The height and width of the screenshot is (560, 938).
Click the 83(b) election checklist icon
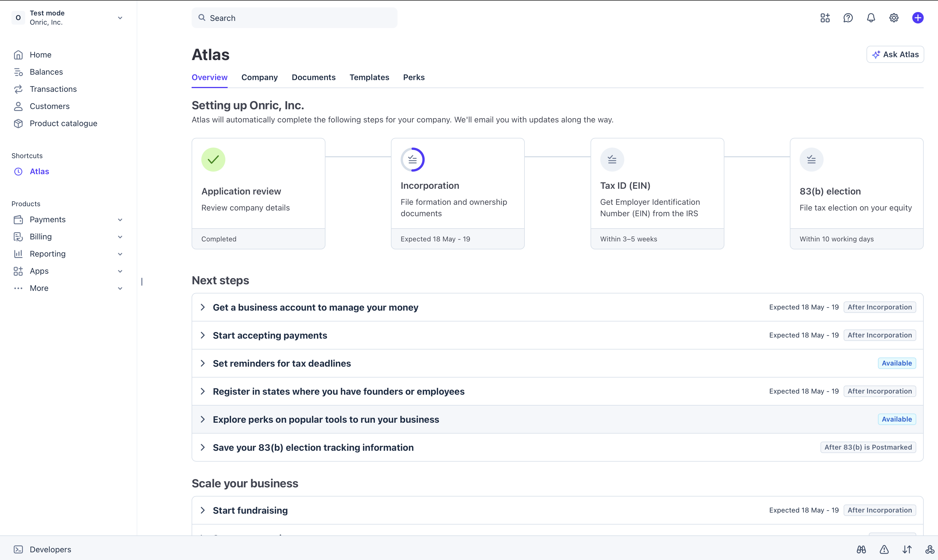811,159
